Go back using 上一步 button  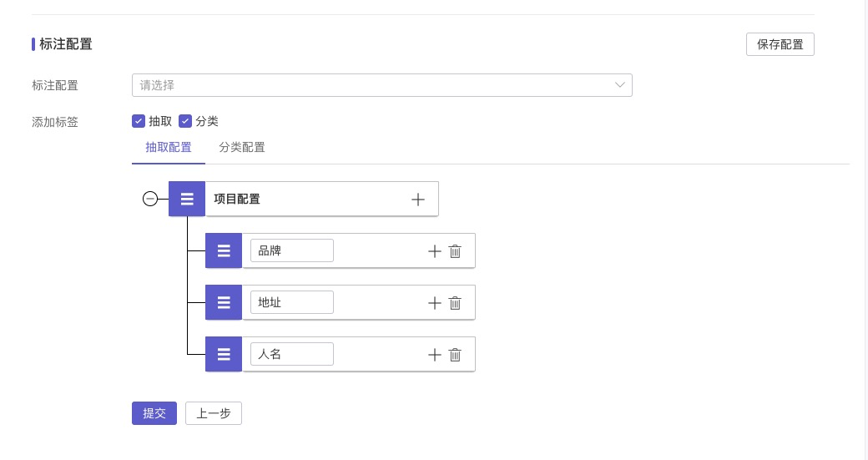tap(214, 413)
